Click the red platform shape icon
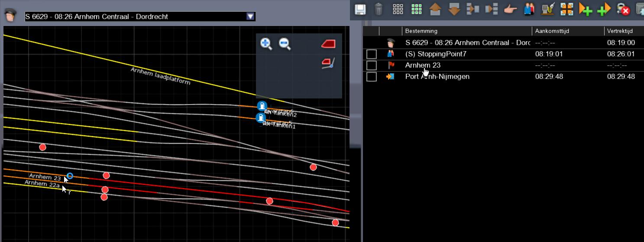 point(328,44)
